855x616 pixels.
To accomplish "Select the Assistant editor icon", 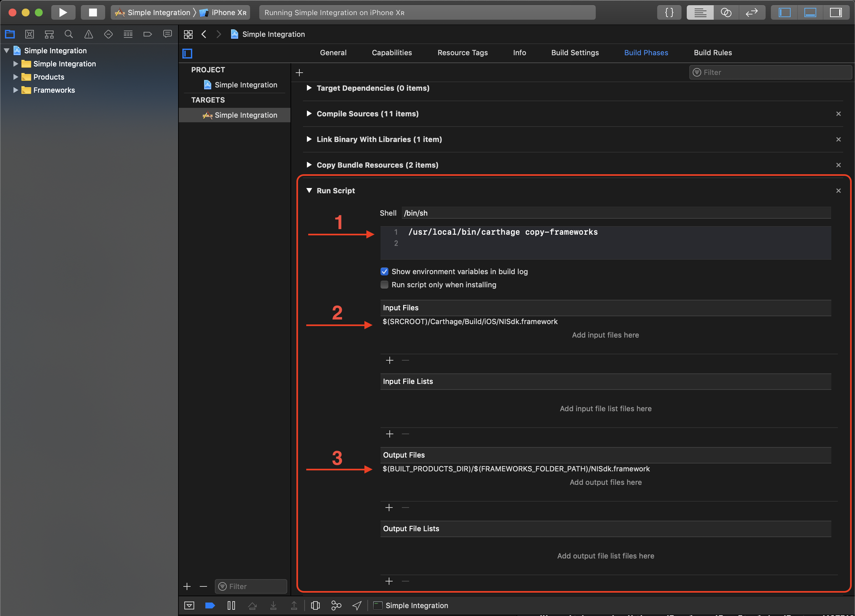I will click(x=726, y=12).
